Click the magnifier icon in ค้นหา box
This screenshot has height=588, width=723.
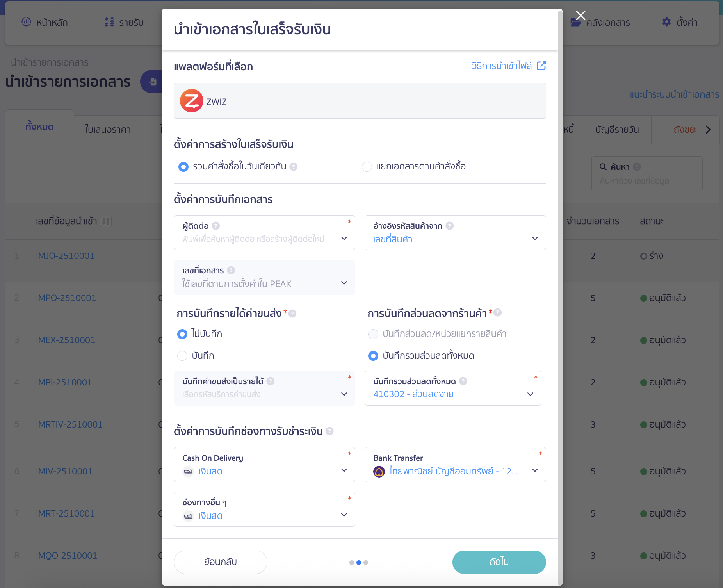pyautogui.click(x=602, y=167)
